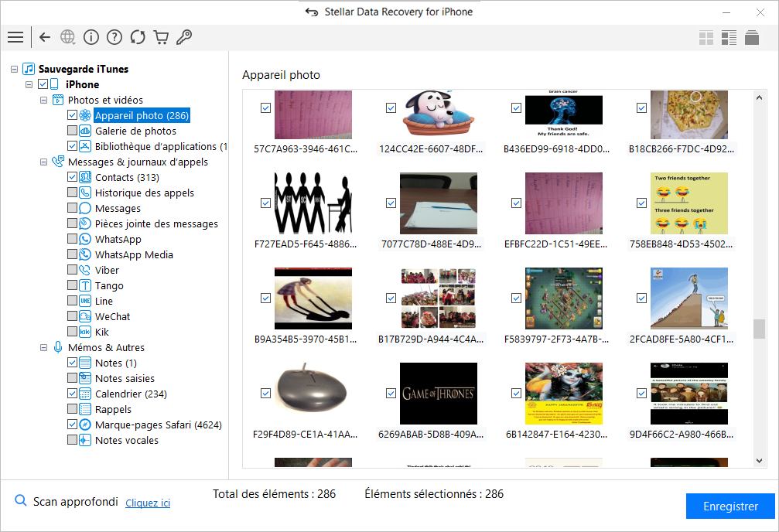Click the Historique des appels phone icon

pyautogui.click(x=85, y=193)
